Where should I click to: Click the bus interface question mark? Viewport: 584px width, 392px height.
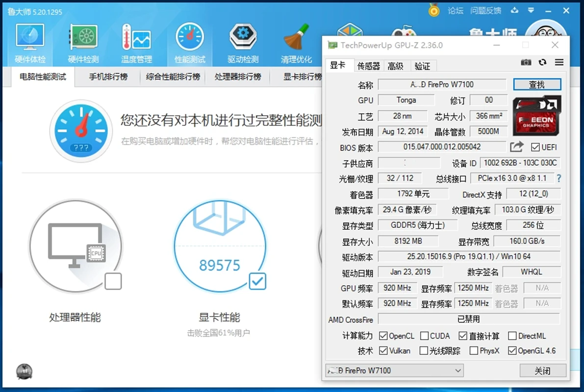point(559,178)
